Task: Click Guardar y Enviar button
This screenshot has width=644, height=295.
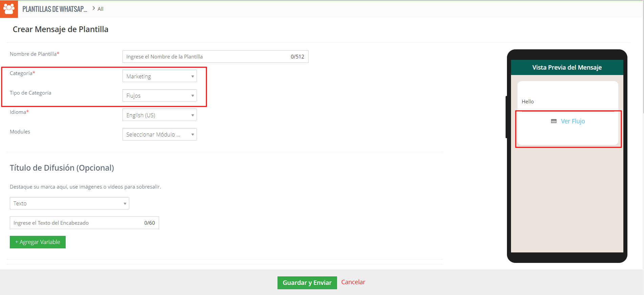Action: coord(307,283)
